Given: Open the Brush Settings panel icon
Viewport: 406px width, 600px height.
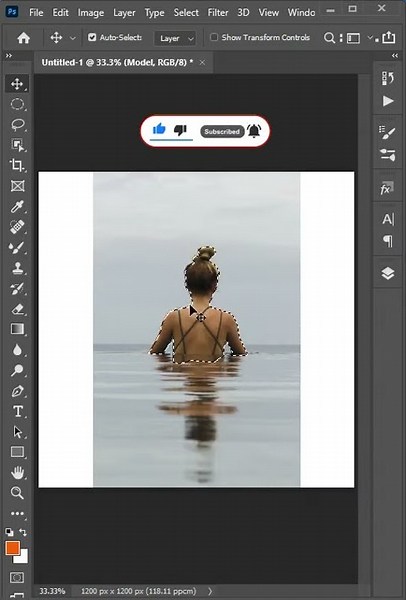Looking at the screenshot, I should click(x=388, y=133).
